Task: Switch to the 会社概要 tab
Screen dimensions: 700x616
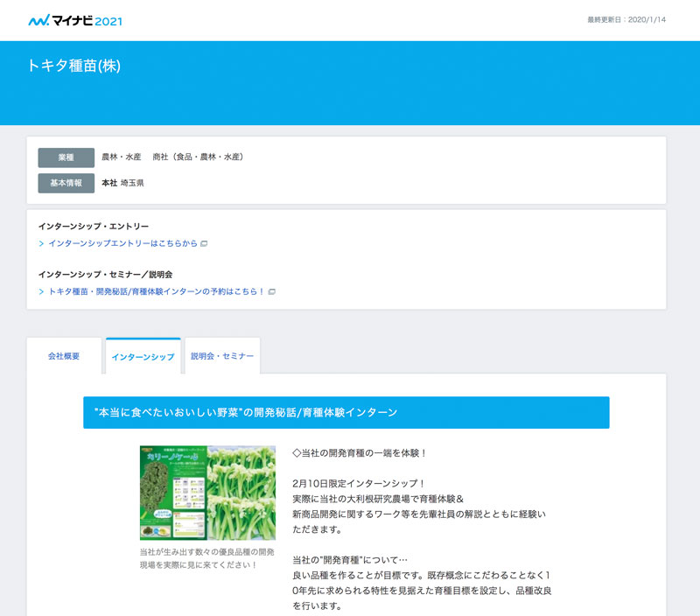Action: pyautogui.click(x=64, y=356)
